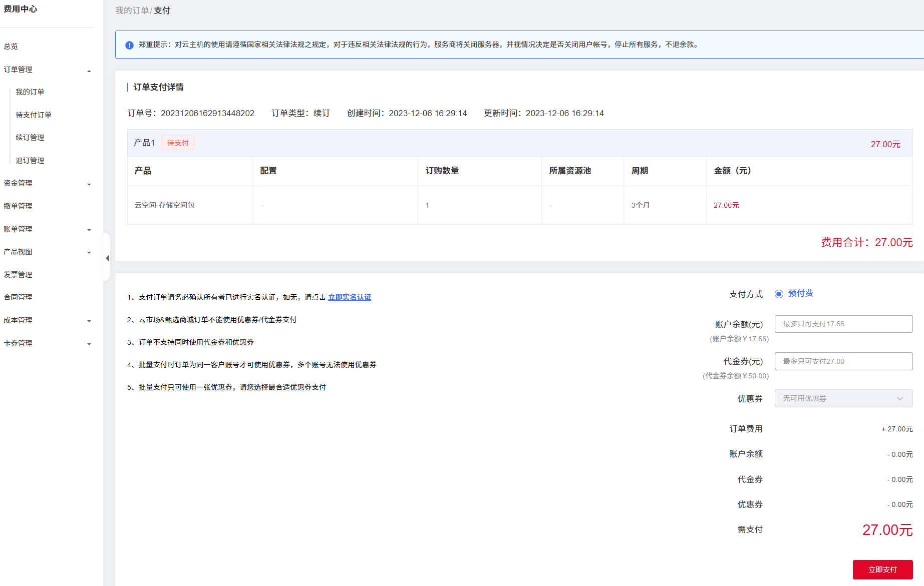Image resolution: width=924 pixels, height=586 pixels.
Task: Open 发票管理 in the sidebar
Action: 18,275
